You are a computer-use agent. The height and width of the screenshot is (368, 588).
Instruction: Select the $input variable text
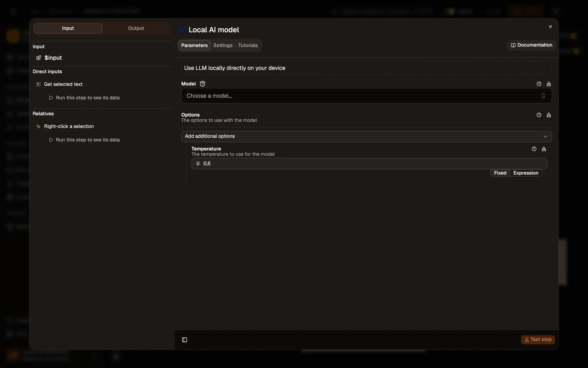53,58
